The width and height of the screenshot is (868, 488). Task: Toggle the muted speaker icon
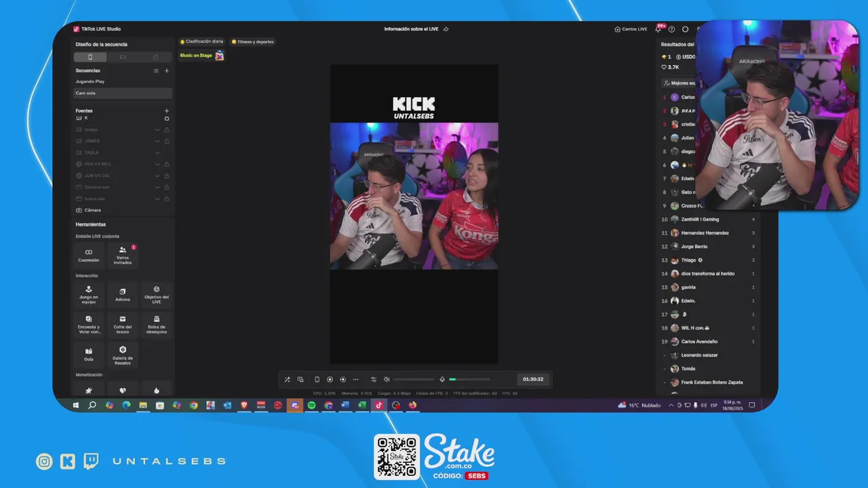(x=387, y=380)
